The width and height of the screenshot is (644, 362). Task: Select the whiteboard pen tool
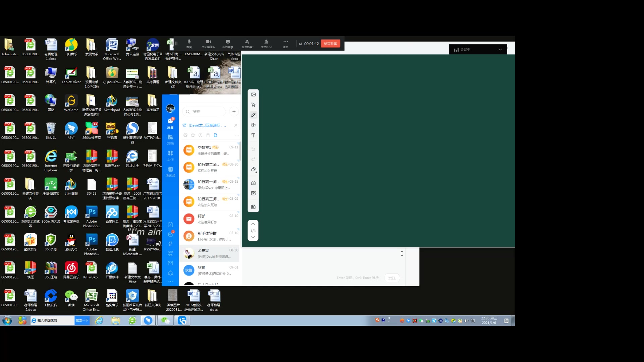253,115
